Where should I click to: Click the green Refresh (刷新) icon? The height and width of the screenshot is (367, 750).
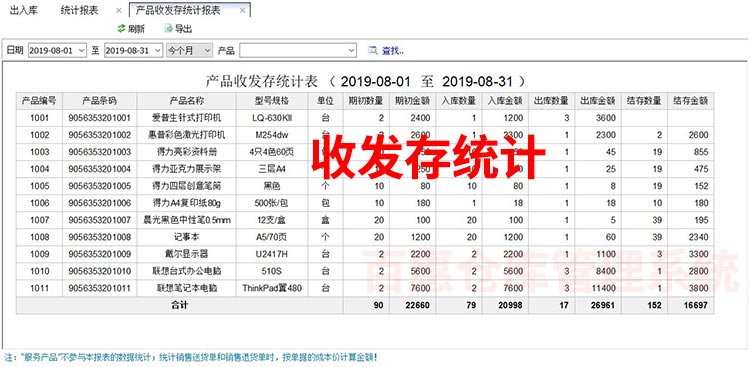(x=121, y=29)
